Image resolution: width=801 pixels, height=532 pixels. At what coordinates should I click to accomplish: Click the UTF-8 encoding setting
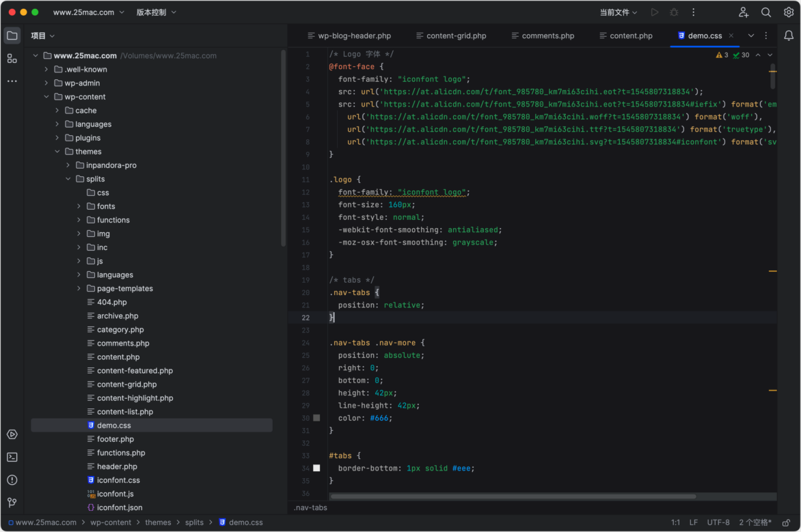(x=718, y=523)
